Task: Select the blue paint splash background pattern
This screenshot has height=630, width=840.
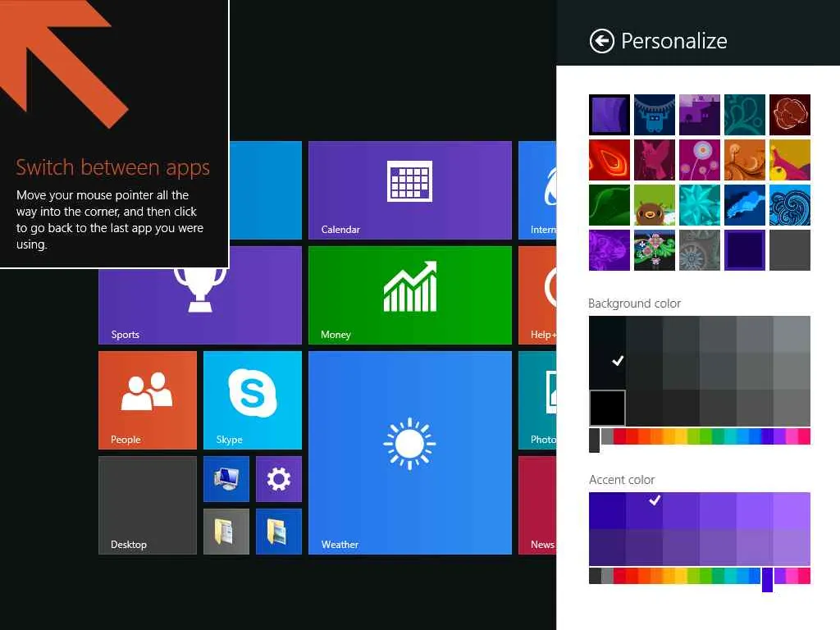Action: click(x=744, y=205)
